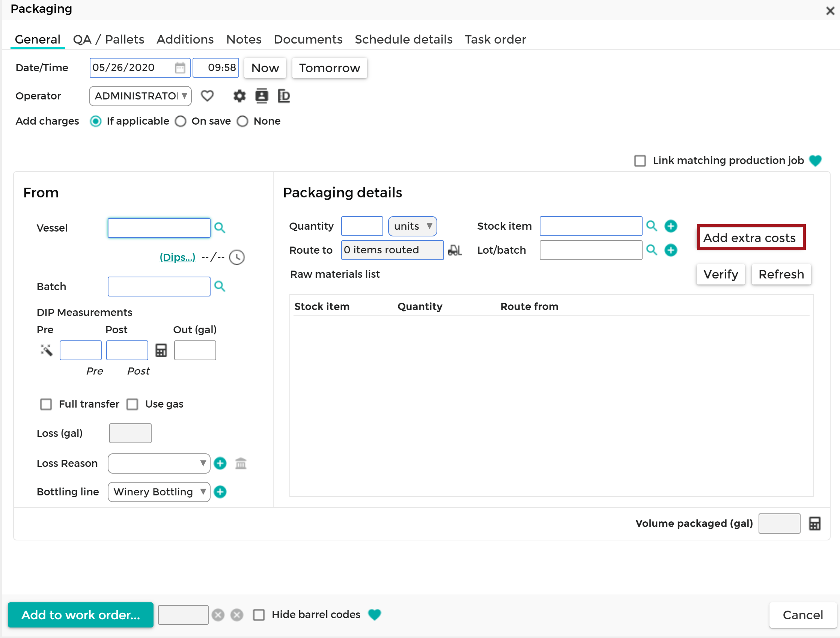Search Stock item with magnifier icon

point(652,226)
